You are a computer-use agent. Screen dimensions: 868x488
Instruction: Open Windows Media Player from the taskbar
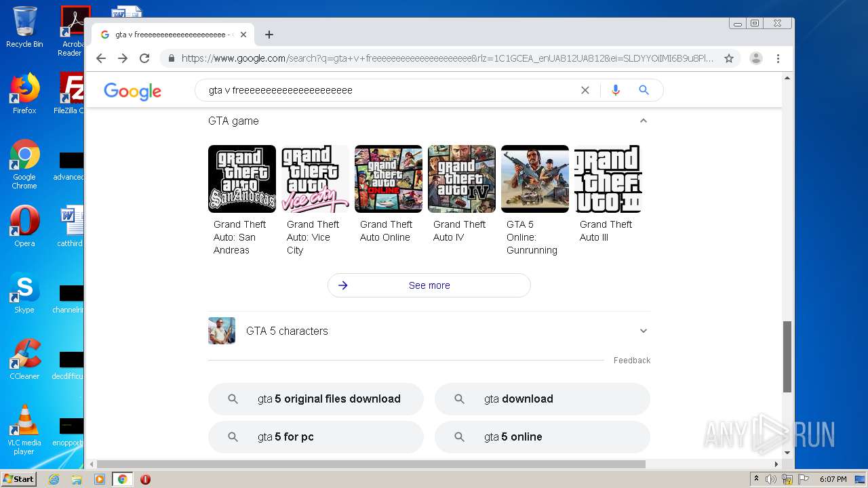coord(100,479)
